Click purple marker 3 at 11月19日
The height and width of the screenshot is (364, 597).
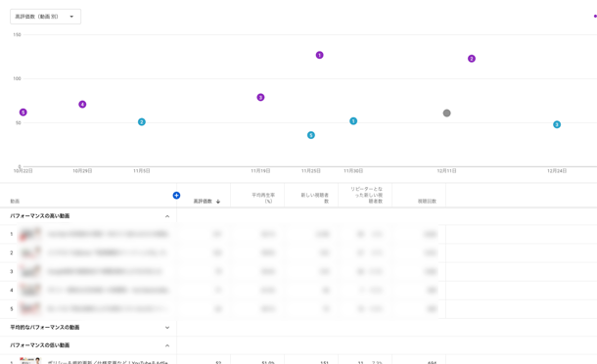coord(260,98)
